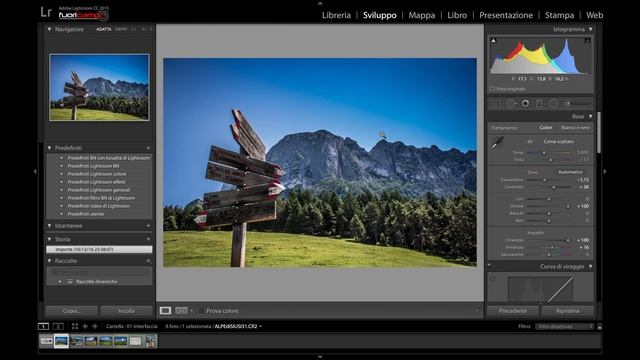Show grid view from filmstrip bar

[75, 326]
